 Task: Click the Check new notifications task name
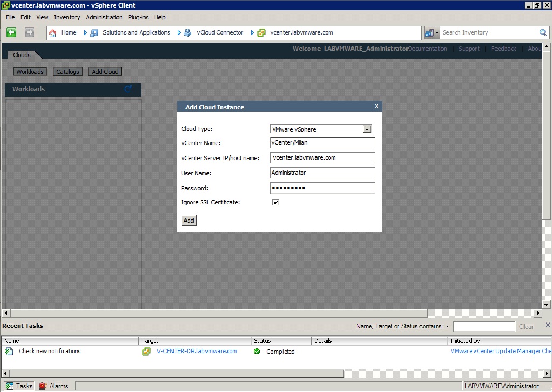pyautogui.click(x=50, y=351)
